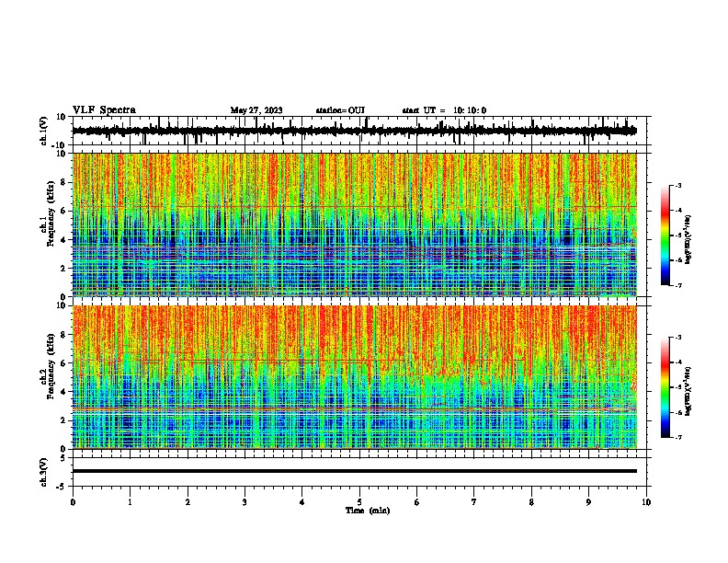
Task: Click the "7" tick on the time axis
Action: 474,502
